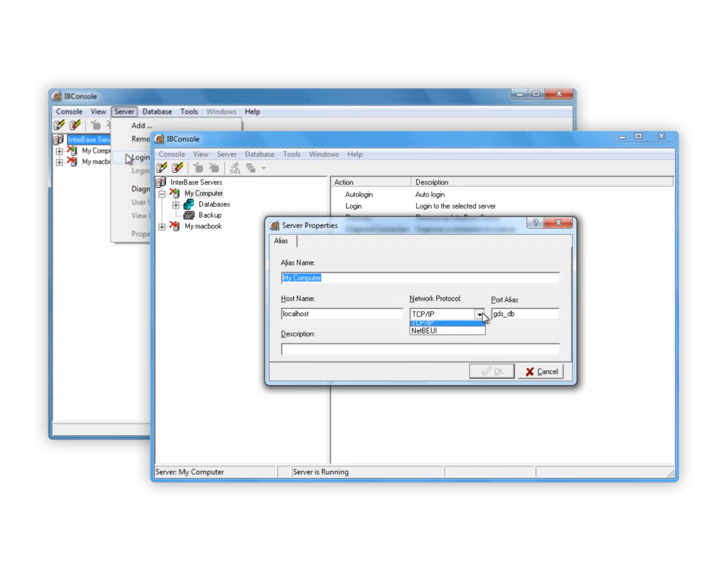This screenshot has width=728, height=576.
Task: Click Register Server icon in front IBConsole toolbar
Action: pyautogui.click(x=162, y=168)
